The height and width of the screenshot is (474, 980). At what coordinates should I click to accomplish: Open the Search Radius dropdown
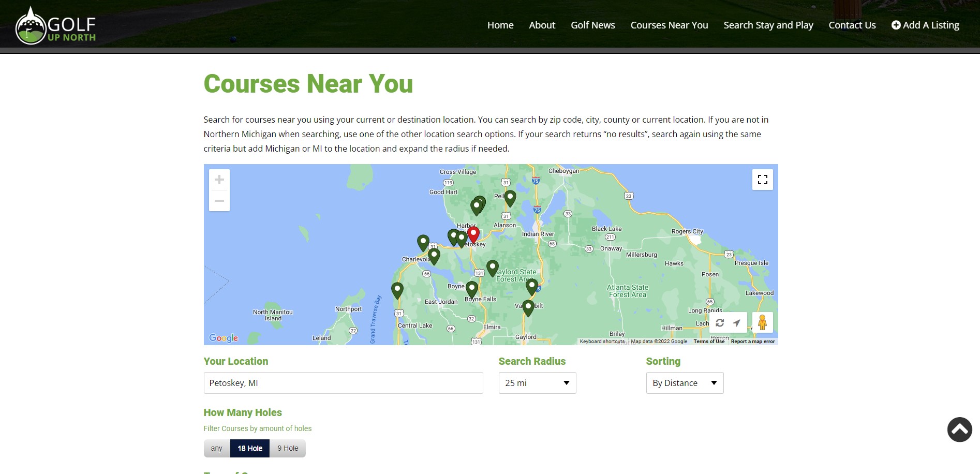coord(537,383)
